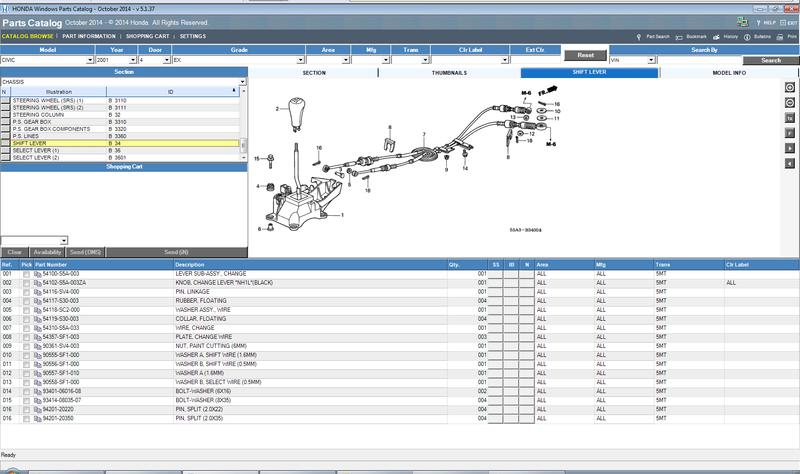Screen dimensions: 800x474
Task: Open the History tool
Action: (x=726, y=37)
